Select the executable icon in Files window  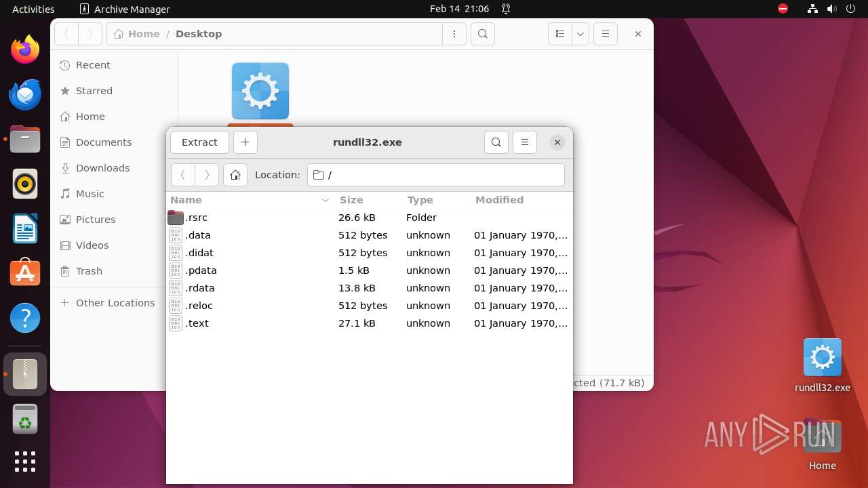(260, 91)
